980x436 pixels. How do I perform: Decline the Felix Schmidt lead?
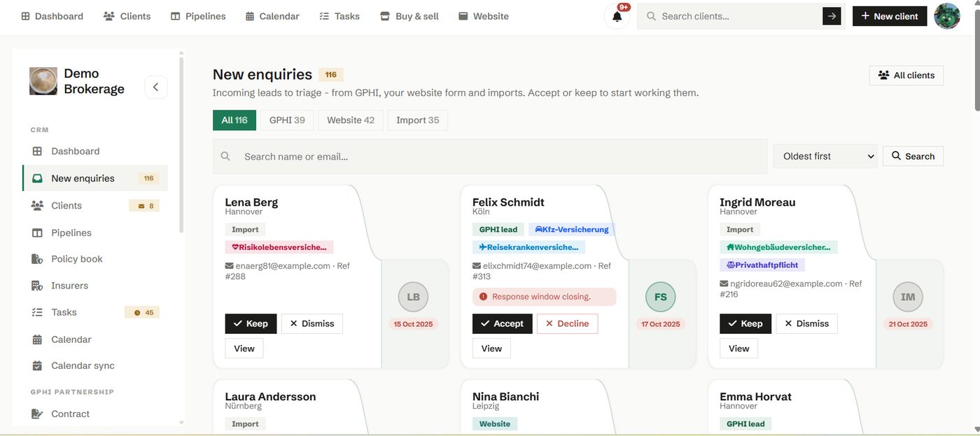567,323
